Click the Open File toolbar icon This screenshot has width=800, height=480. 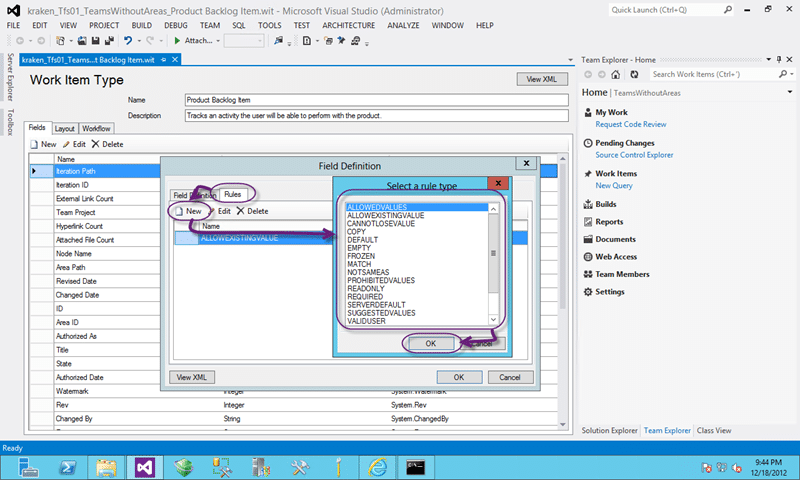(x=82, y=41)
